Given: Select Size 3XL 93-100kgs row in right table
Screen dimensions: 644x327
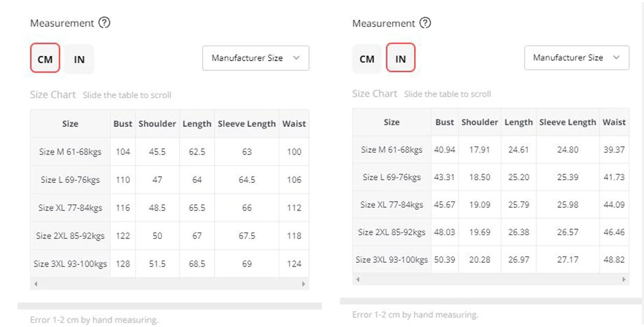Looking at the screenshot, I should pos(392,260).
